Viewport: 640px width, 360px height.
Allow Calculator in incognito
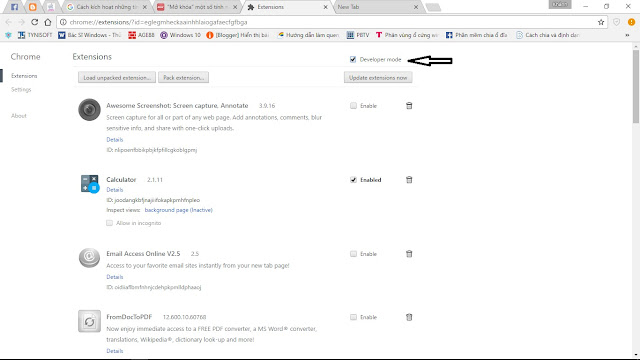pos(109,223)
